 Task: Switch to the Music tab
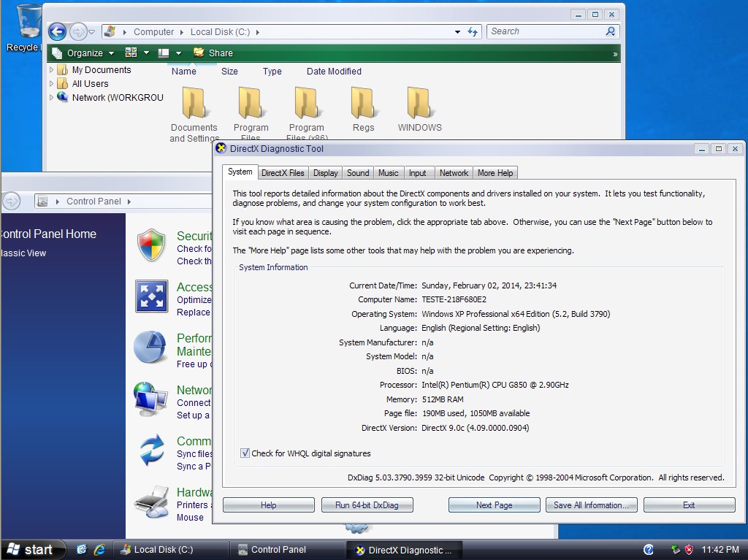coord(389,173)
